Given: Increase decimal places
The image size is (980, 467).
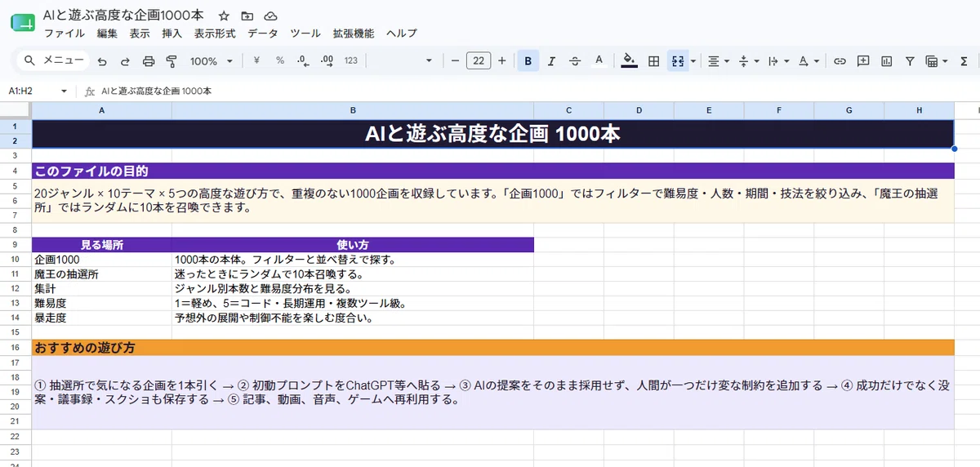Looking at the screenshot, I should pos(327,60).
